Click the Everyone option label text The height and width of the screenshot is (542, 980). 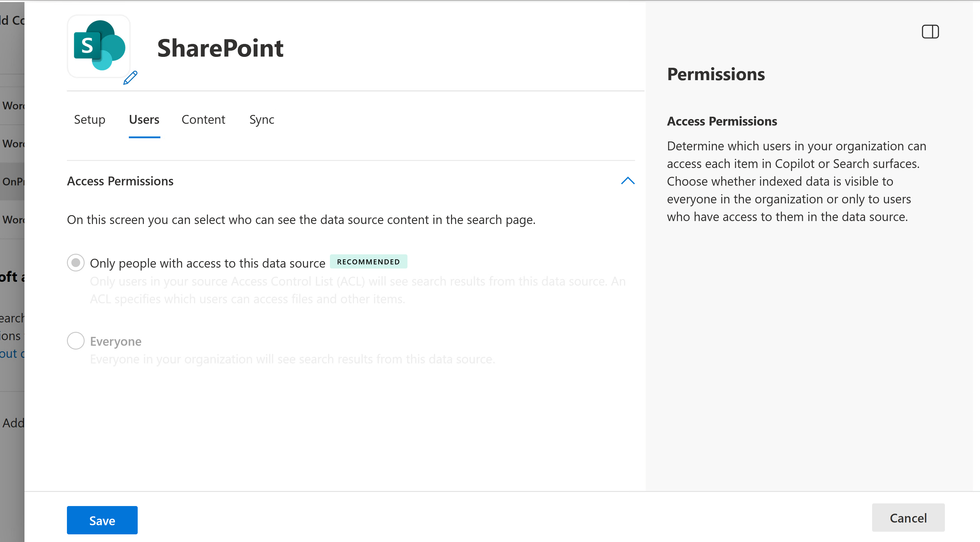[116, 342]
